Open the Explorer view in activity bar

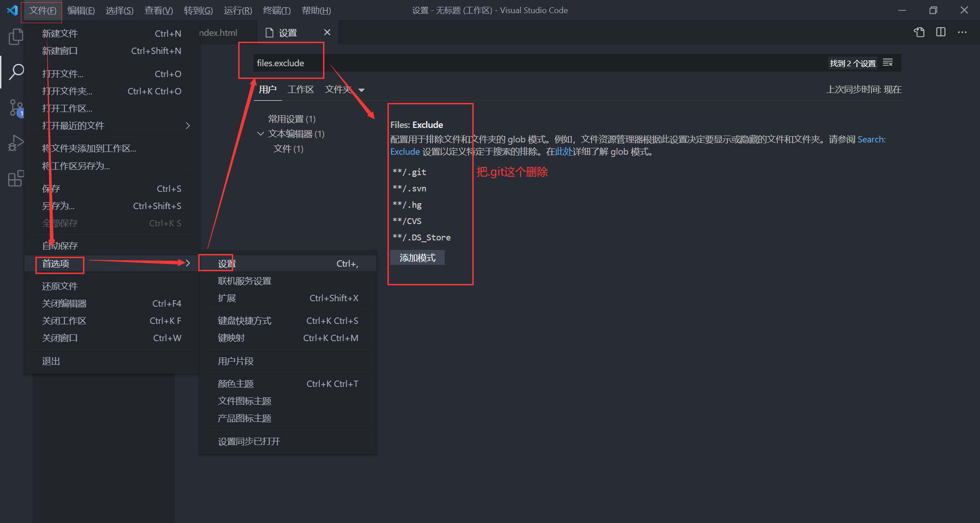[x=16, y=36]
